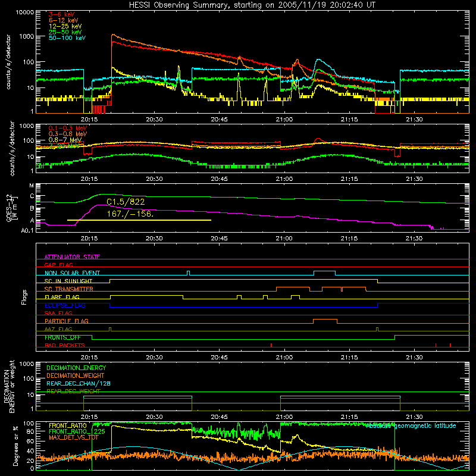Click the GAP_FLAG label
This screenshot has width=476, height=476.
coord(58,265)
